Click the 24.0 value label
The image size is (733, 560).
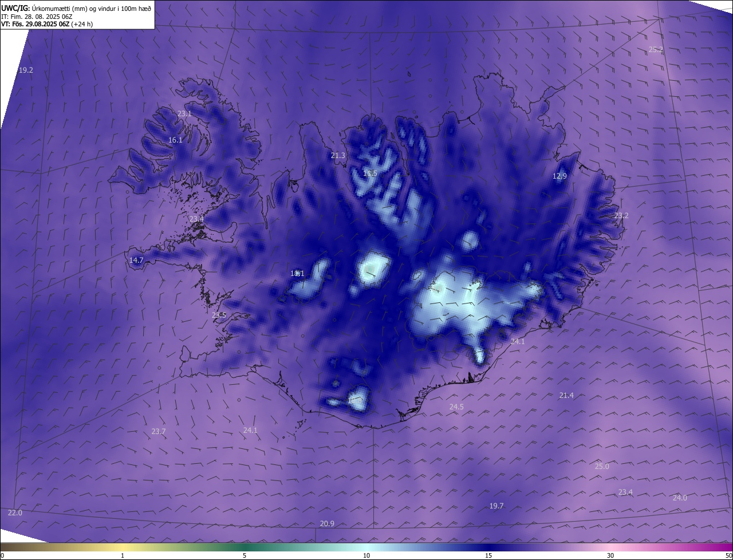click(680, 498)
